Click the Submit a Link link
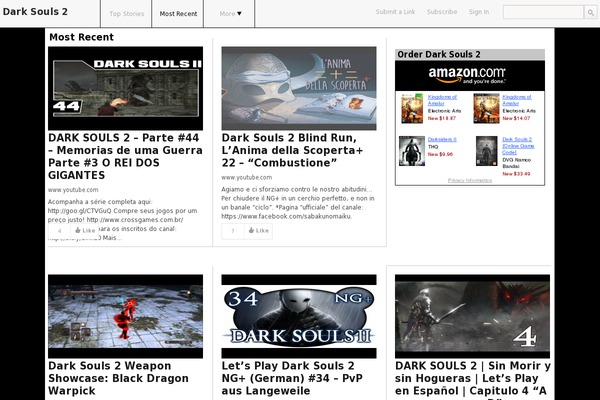Image resolution: width=600 pixels, height=400 pixels. point(395,12)
